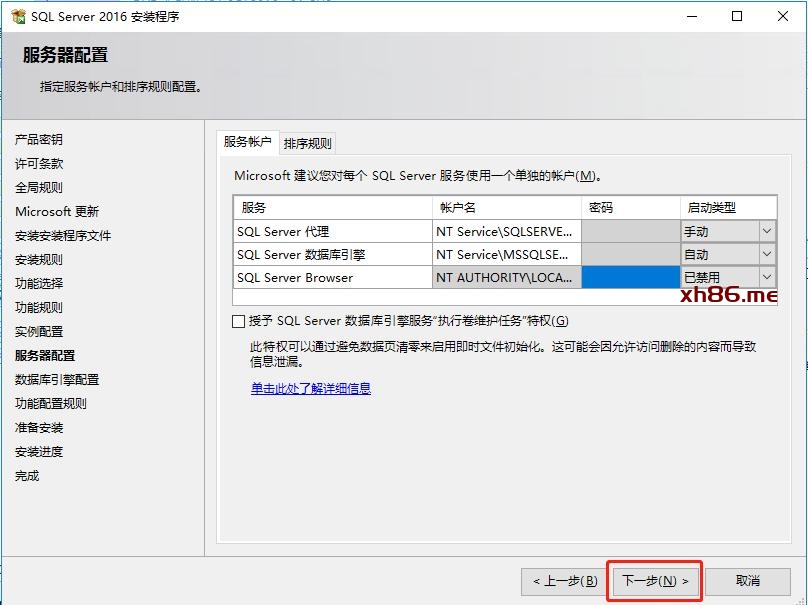808x605 pixels.
Task: Click the highlighted SQL Server Browser password cell
Action: point(630,277)
